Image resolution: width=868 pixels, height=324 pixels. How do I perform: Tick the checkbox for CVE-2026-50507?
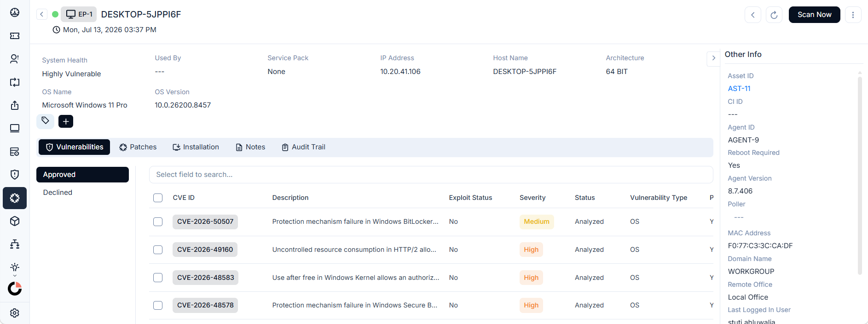(158, 222)
